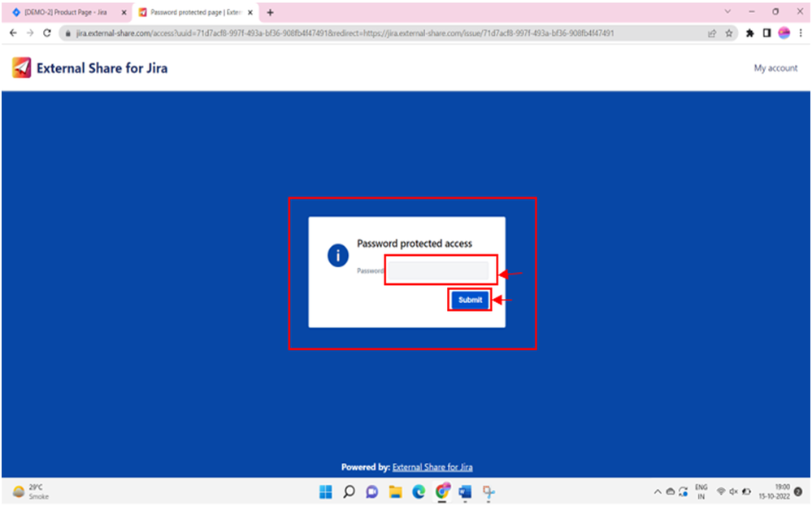Expand tab search dropdown arrow
This screenshot has width=812, height=506.
coord(727,11)
